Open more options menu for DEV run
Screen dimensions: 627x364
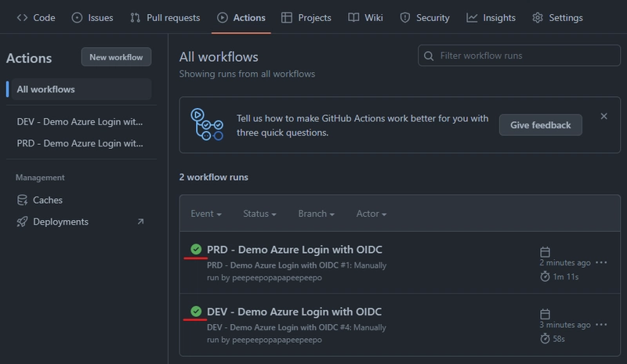click(x=601, y=324)
